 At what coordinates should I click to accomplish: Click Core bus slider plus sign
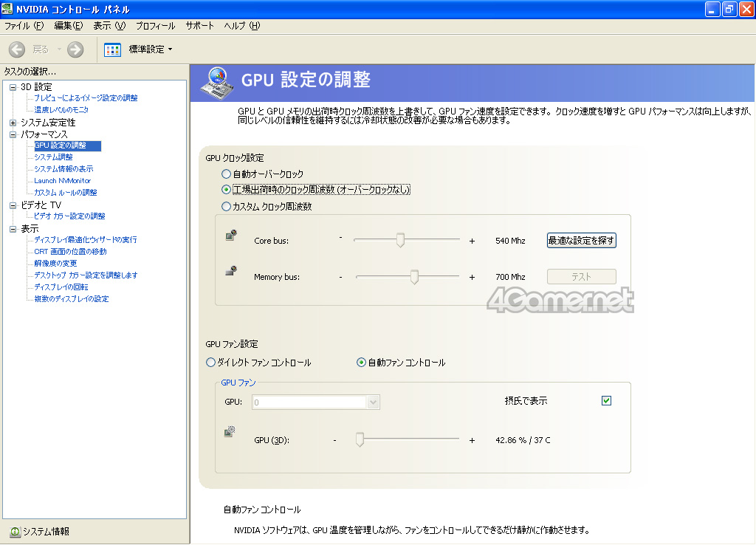coord(472,241)
